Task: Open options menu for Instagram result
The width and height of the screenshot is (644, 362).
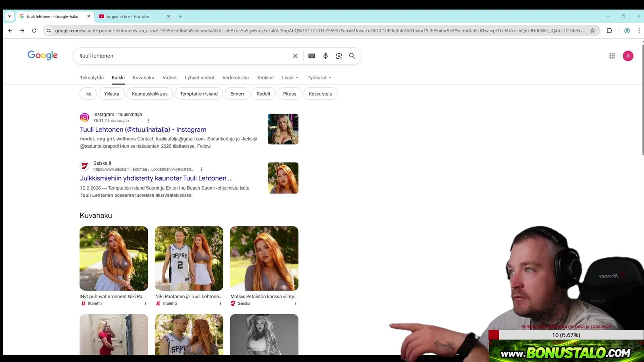Action: 149,121
